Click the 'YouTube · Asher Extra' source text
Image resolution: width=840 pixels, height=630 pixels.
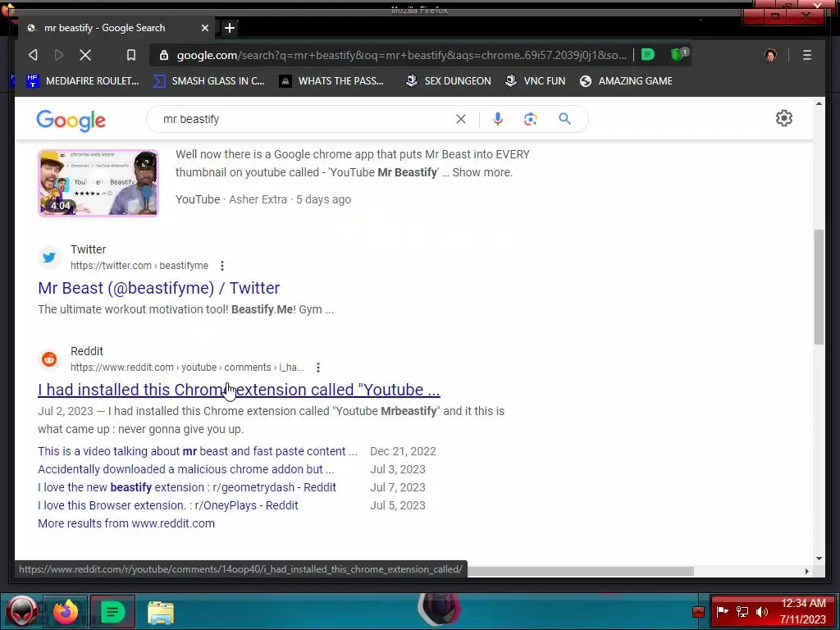pyautogui.click(x=231, y=199)
